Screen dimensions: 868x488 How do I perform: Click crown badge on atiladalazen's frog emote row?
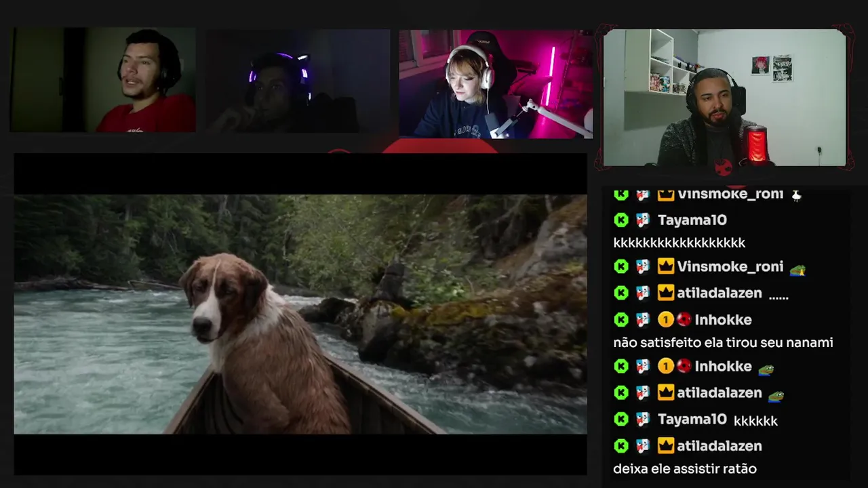coord(666,392)
